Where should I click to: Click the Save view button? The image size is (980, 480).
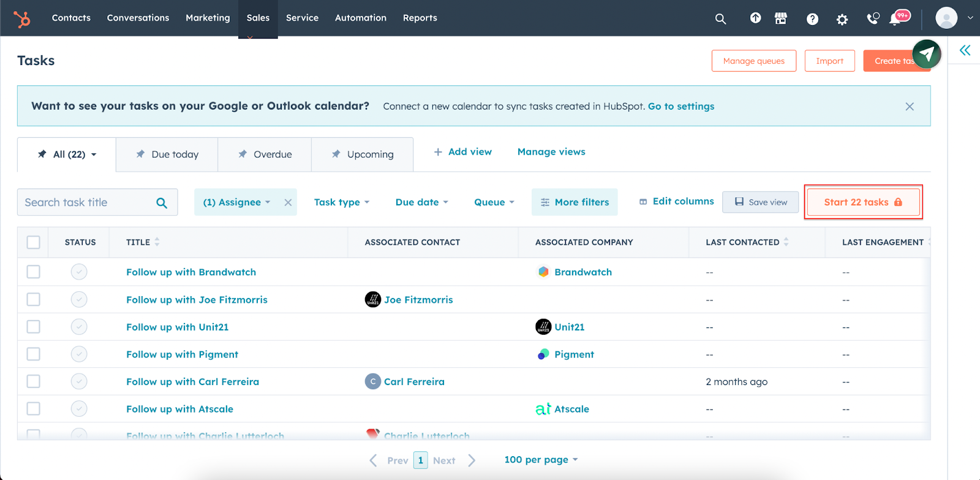(x=761, y=202)
